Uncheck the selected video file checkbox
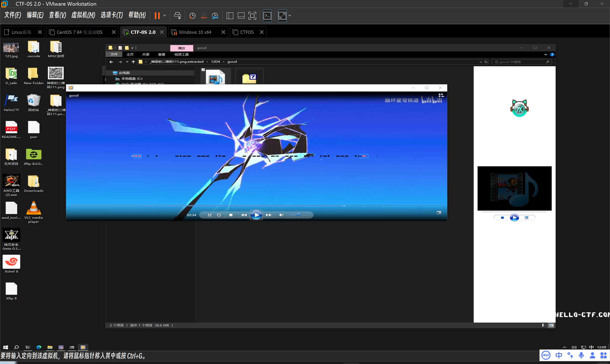Screen dimensions: 610x364 point(203,70)
